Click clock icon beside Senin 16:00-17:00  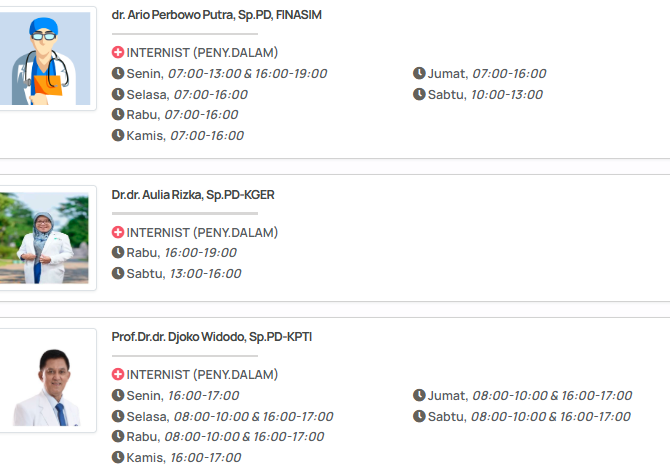point(118,396)
